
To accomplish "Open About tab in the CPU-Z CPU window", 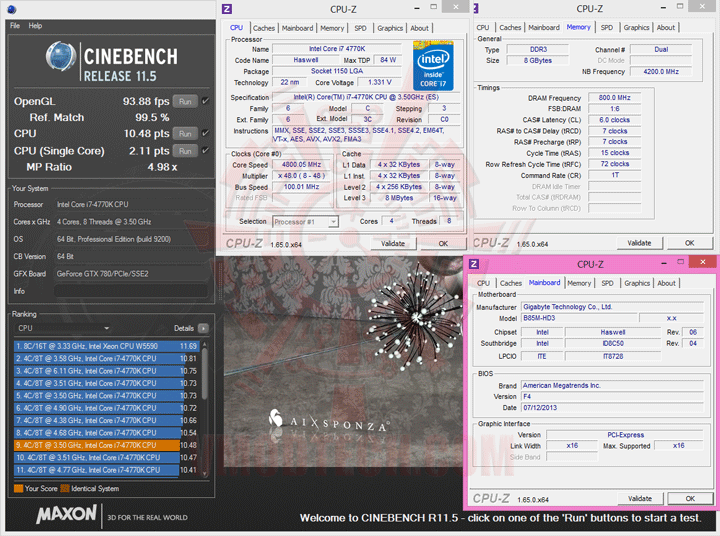I will point(419,28).
